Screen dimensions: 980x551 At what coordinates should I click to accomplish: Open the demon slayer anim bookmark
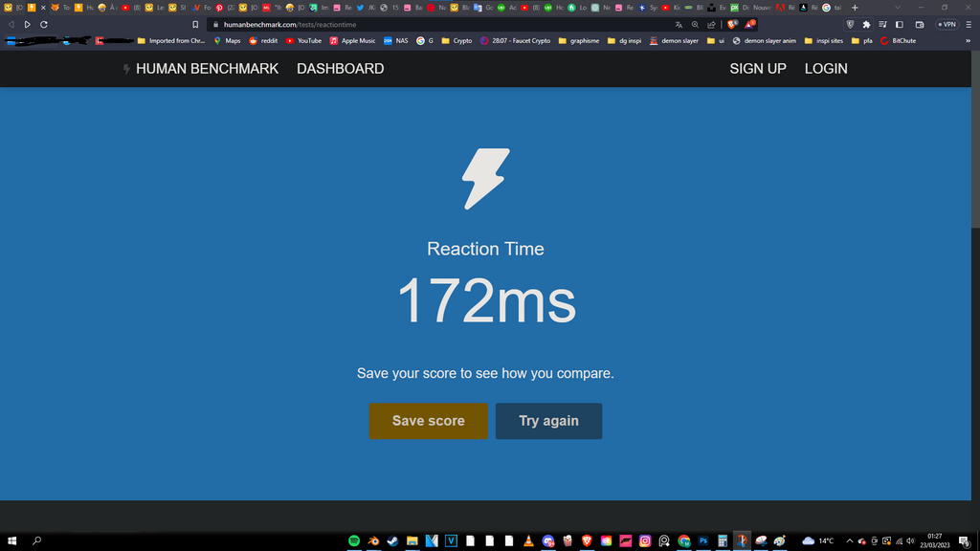pos(765,40)
